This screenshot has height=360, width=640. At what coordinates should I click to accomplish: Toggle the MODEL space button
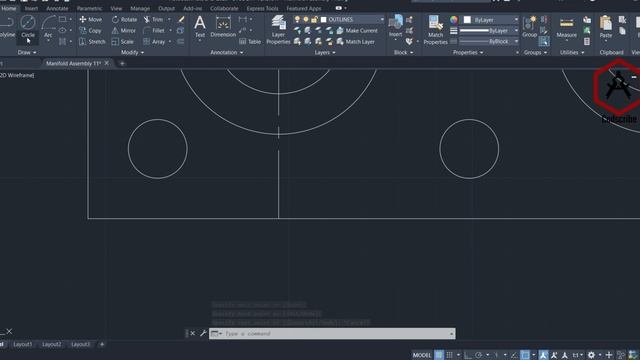422,355
